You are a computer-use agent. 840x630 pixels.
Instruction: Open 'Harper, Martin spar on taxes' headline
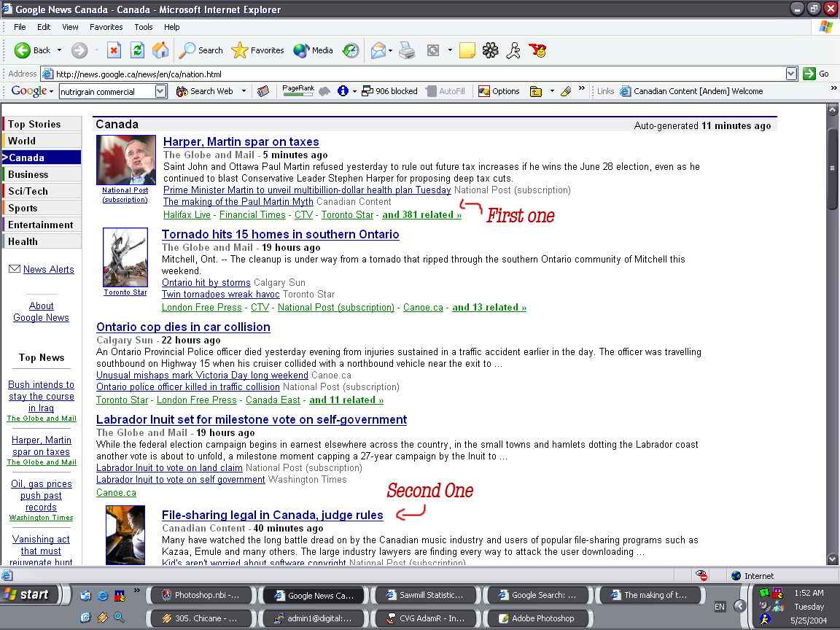[x=241, y=142]
